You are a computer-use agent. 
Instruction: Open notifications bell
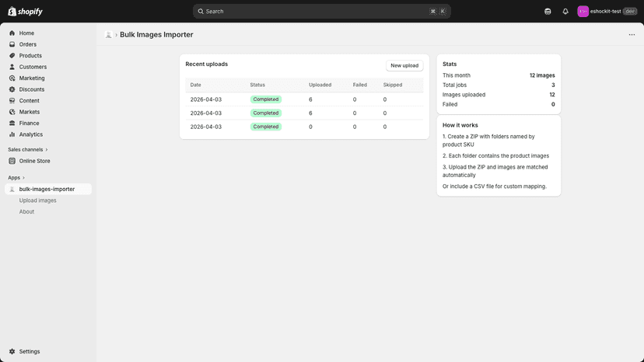click(565, 12)
